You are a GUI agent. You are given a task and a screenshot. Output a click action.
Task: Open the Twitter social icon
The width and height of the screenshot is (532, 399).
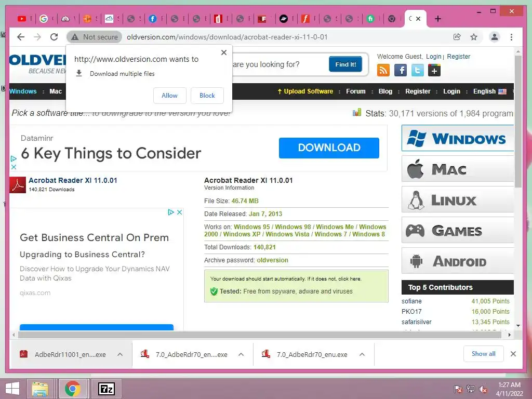tap(417, 71)
